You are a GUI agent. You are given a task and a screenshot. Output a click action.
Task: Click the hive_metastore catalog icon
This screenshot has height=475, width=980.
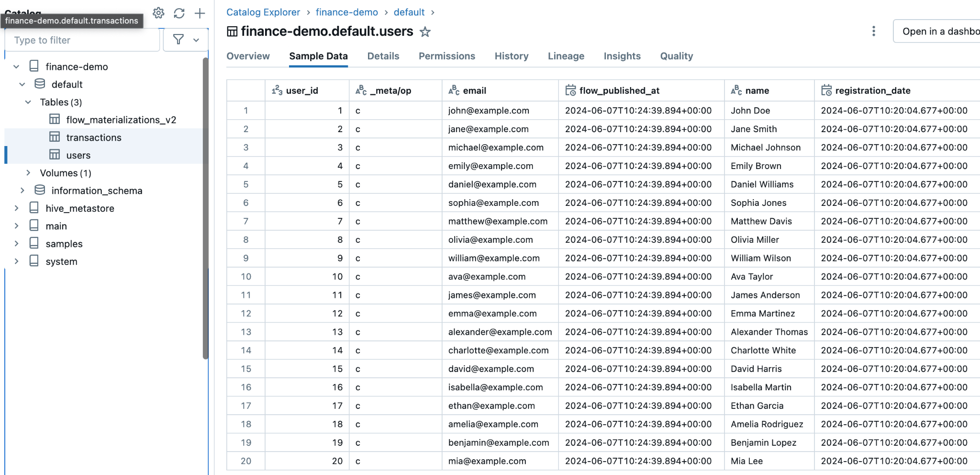coord(34,208)
